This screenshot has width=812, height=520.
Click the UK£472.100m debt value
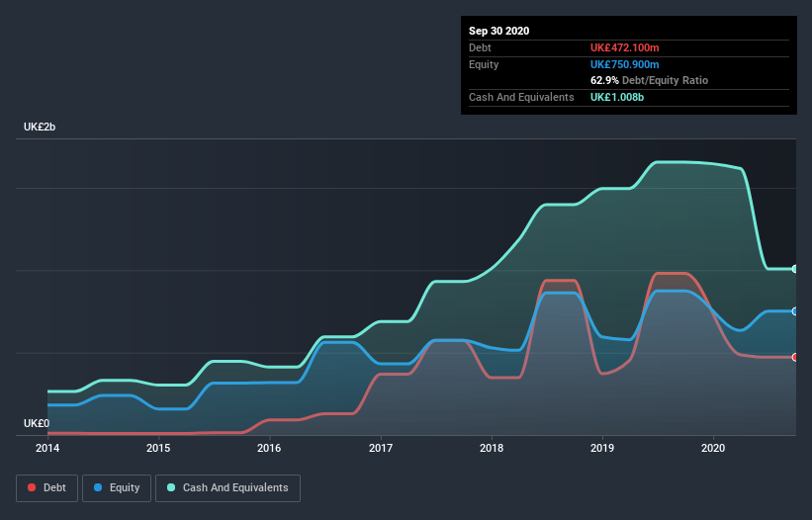point(624,48)
